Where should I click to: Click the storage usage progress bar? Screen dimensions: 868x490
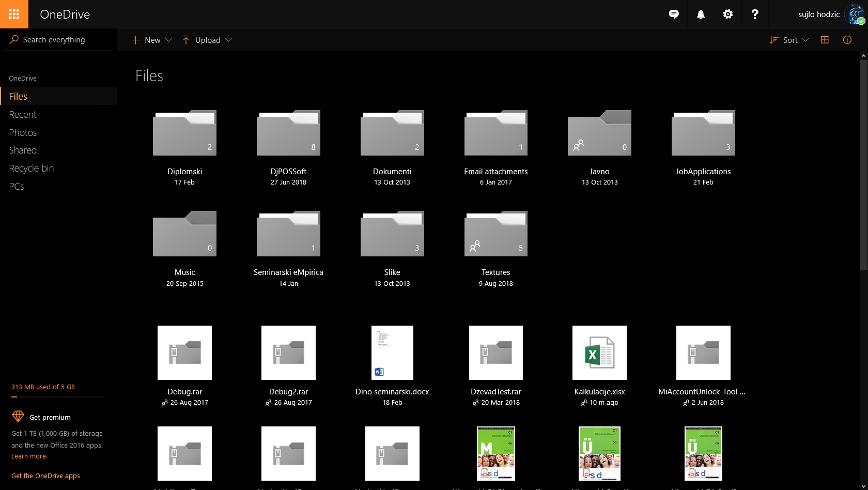point(58,397)
